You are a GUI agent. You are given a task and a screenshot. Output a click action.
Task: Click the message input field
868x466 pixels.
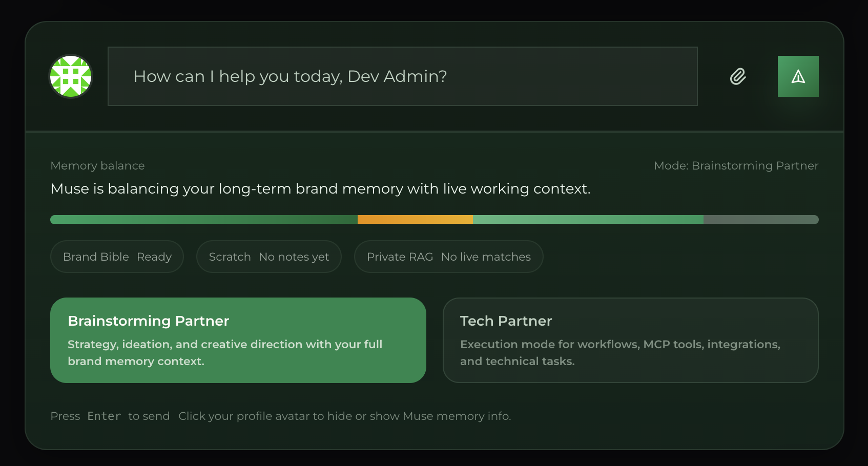(403, 76)
